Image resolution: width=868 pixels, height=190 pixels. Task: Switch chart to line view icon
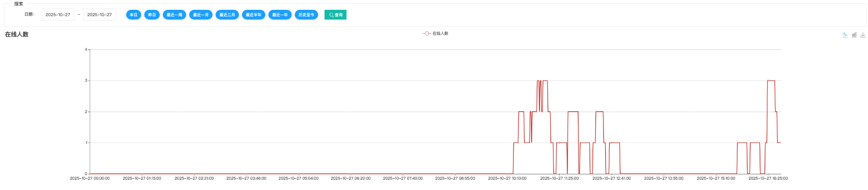pos(845,35)
